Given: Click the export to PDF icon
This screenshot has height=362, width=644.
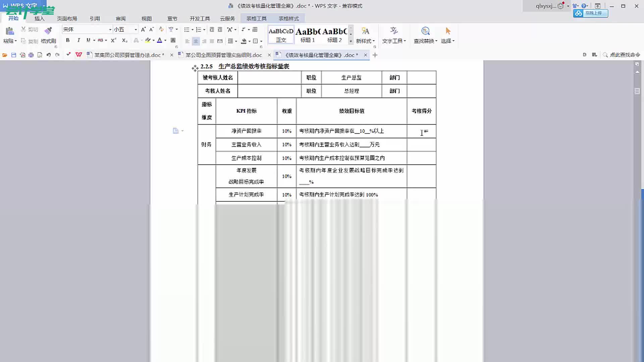Looking at the screenshot, I should (22, 55).
